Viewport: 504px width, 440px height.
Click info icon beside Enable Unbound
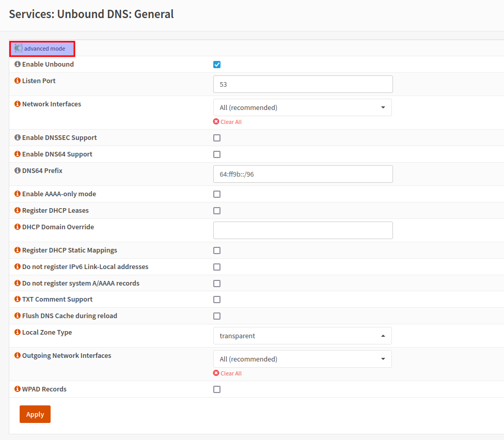click(x=18, y=65)
